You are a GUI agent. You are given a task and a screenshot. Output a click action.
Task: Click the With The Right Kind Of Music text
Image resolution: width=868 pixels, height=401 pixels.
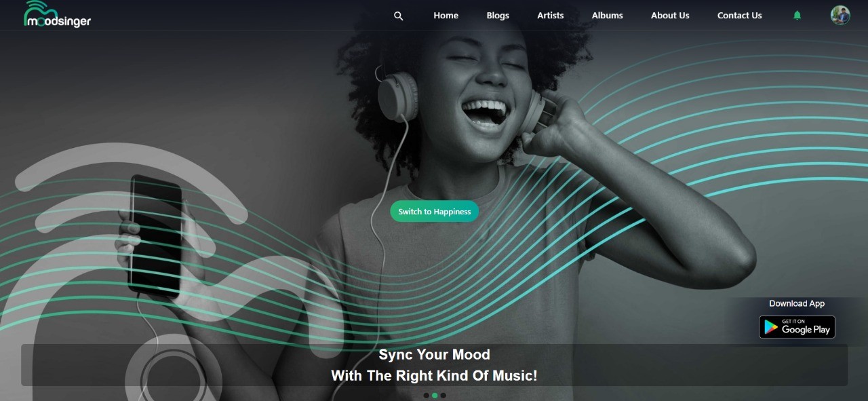(434, 376)
